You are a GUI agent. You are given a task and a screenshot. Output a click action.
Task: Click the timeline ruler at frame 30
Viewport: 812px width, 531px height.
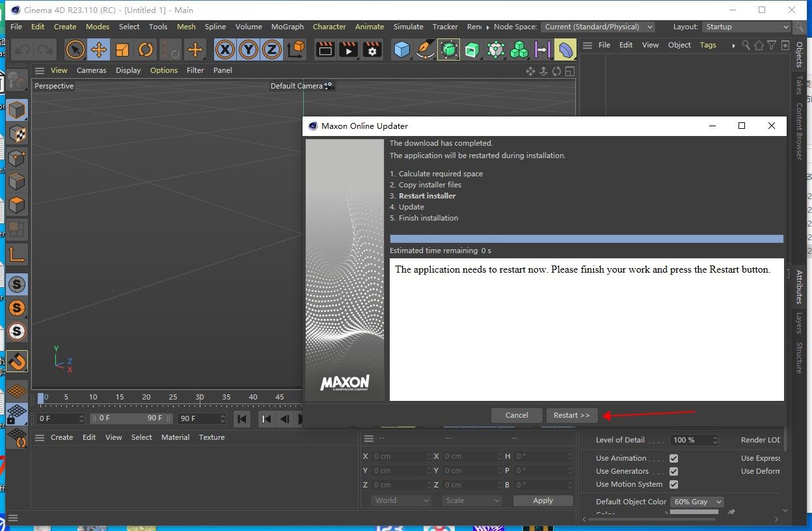(x=200, y=397)
